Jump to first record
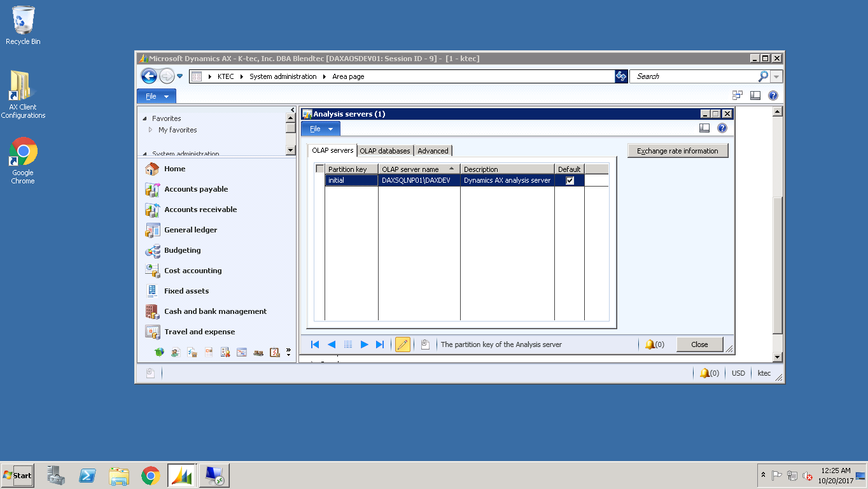868x489 pixels. (315, 344)
